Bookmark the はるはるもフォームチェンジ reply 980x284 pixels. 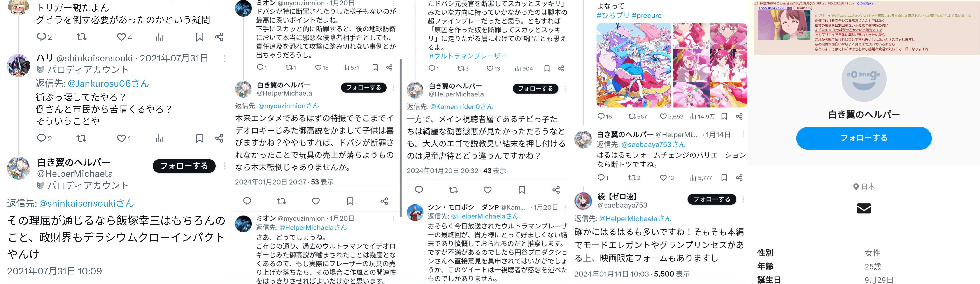724,178
